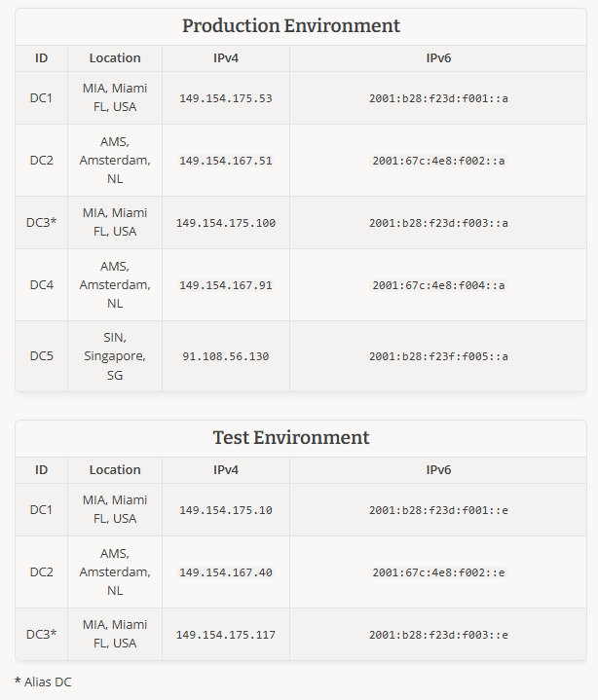Click Production DC2 IPv4 149.154.167.51
Screen dimensions: 598x700
226,161
